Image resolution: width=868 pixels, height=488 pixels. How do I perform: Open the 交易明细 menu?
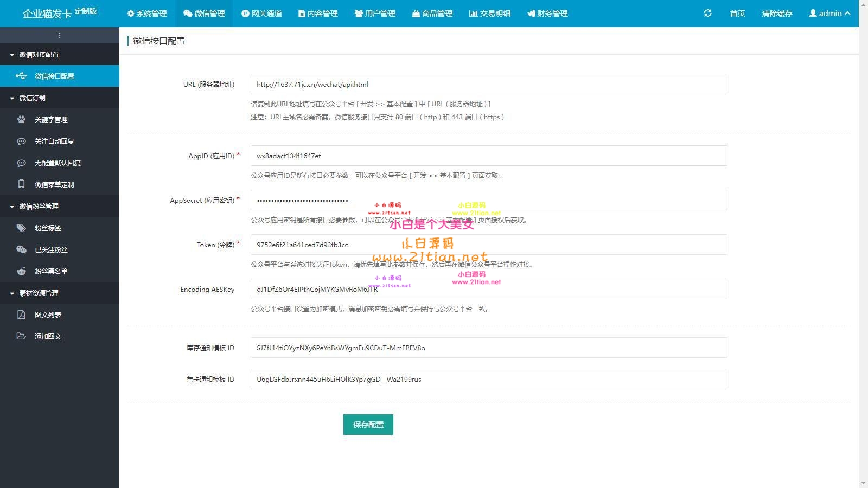(490, 14)
